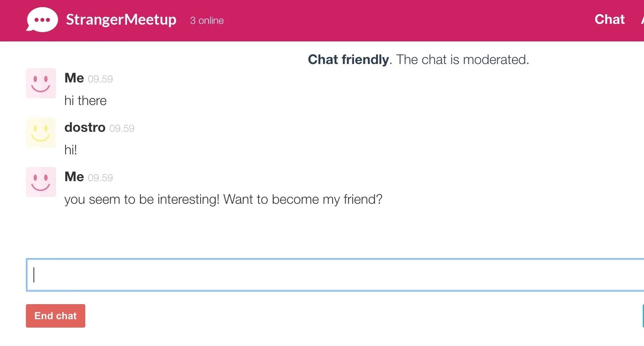The height and width of the screenshot is (346, 644).
Task: Click the timestamp beside the last "Me"
Action: click(100, 178)
